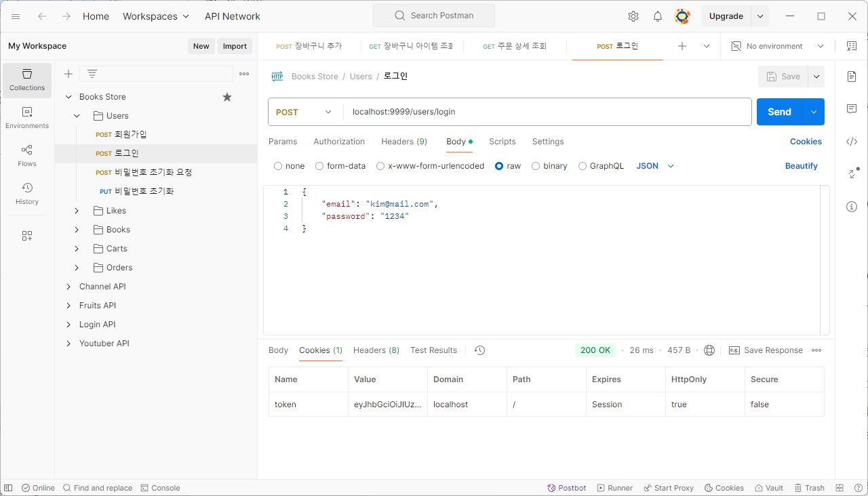Open Environments in the sidebar
868x496 pixels.
coord(27,119)
